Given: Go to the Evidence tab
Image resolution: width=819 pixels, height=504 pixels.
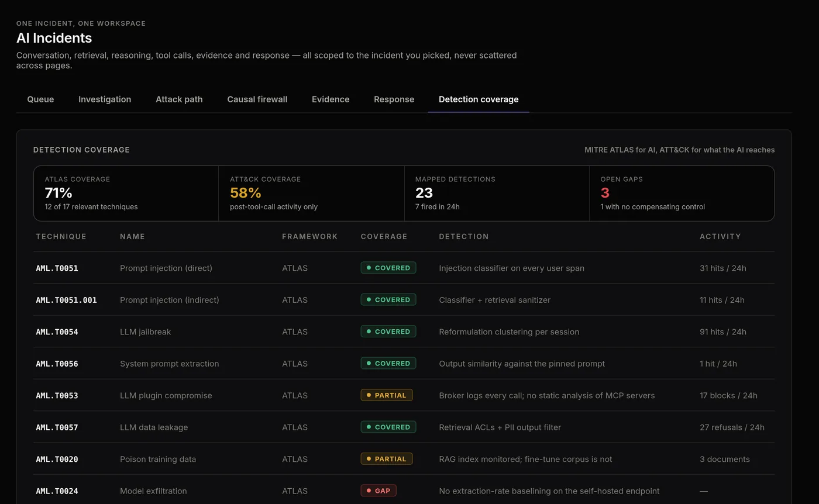Looking at the screenshot, I should click(x=331, y=99).
